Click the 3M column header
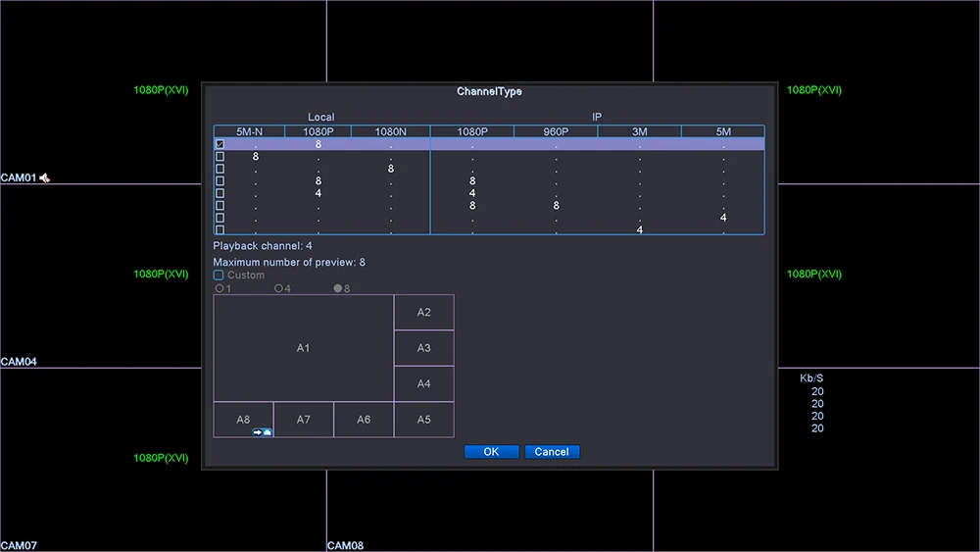The image size is (980, 552). (639, 132)
